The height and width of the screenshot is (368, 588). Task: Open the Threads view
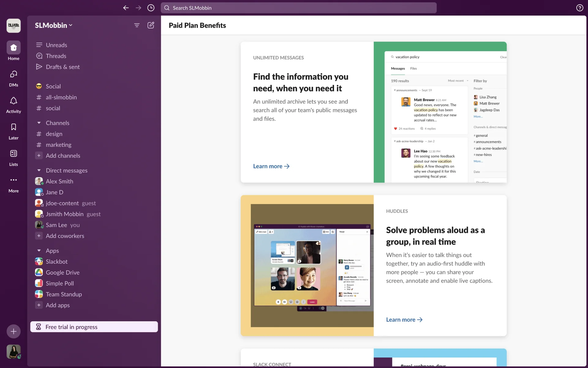click(56, 56)
